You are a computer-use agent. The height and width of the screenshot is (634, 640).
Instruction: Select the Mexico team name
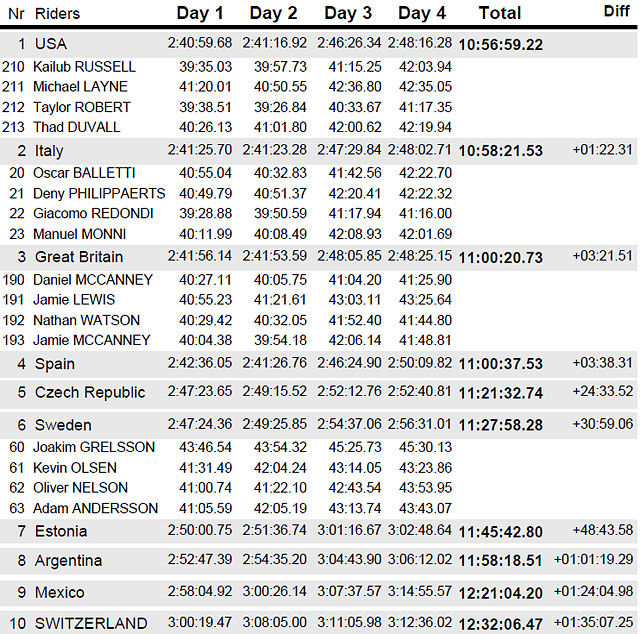tap(60, 592)
